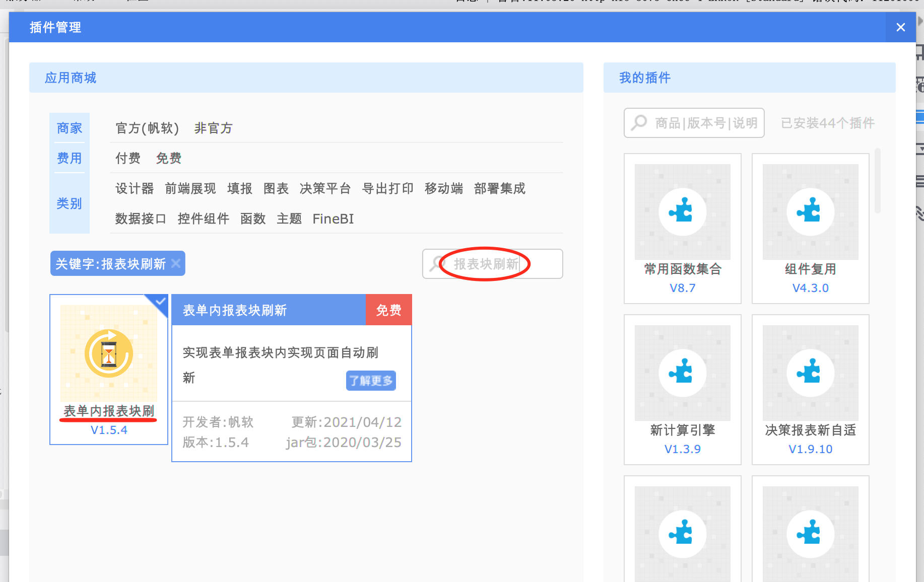Screen dimensions: 924x582
Task: Click 新计算引擎 plugin name
Action: 683,430
